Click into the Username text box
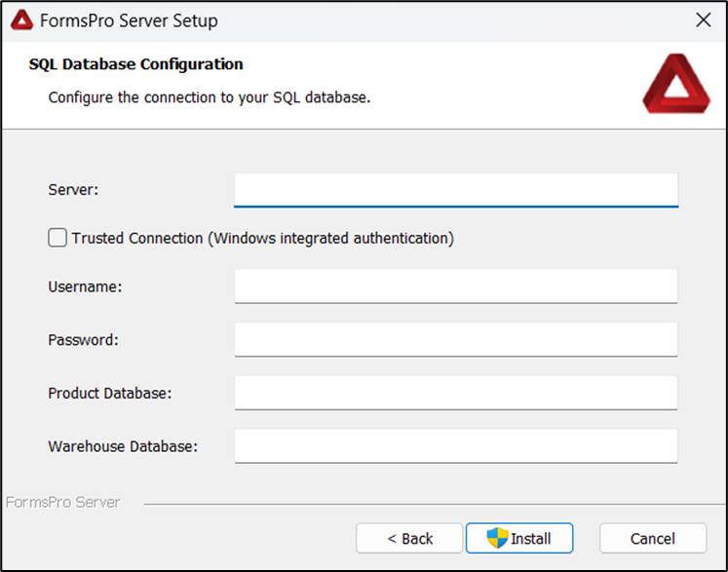The image size is (728, 572). pos(455,286)
